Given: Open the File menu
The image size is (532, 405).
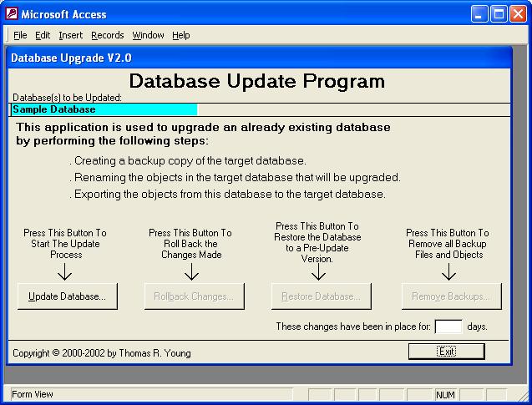Looking at the screenshot, I should 20,35.
